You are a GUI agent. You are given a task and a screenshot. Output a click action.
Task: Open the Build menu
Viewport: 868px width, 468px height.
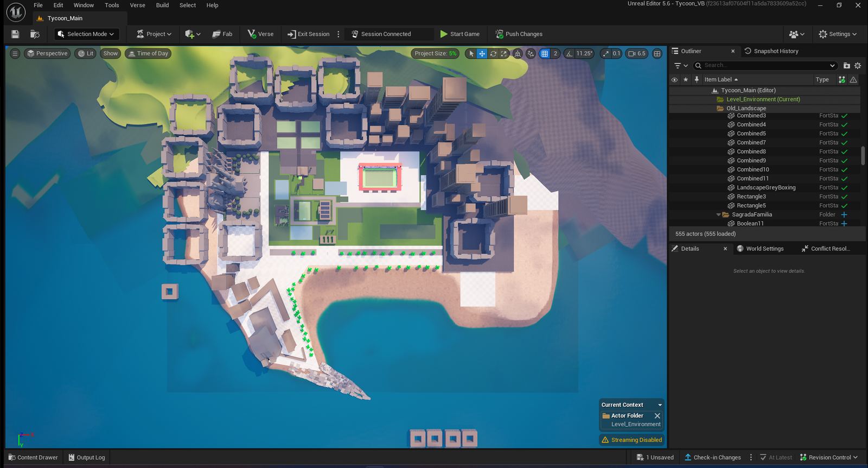[162, 5]
